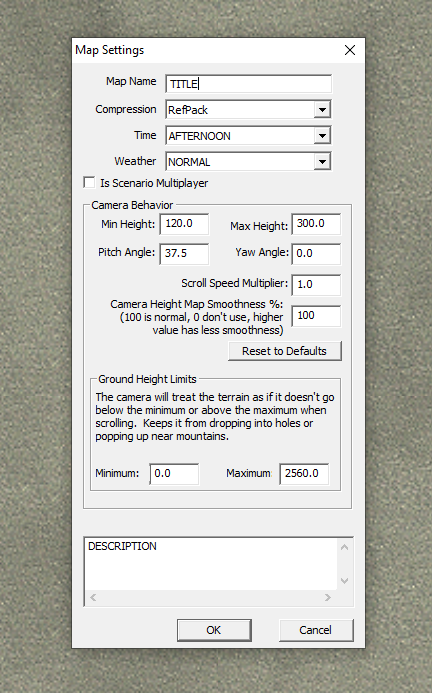Open the Compression dropdown arrow

(322, 110)
